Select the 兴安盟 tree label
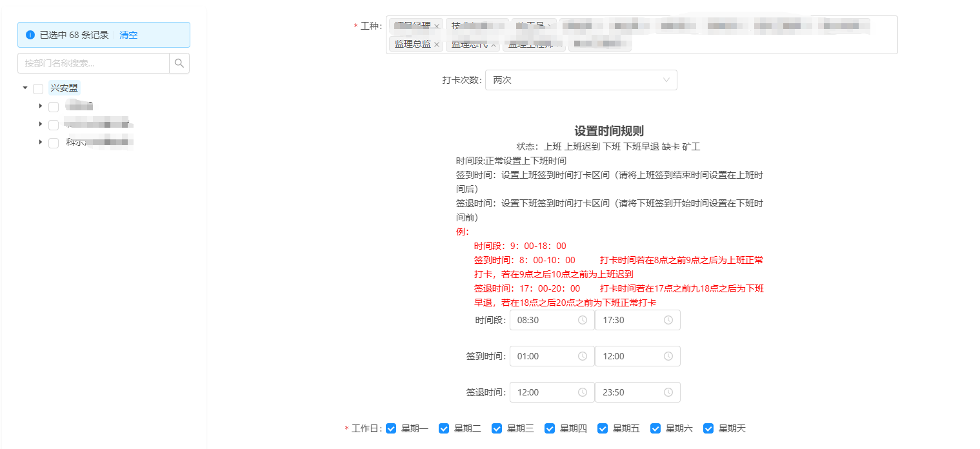 pos(64,88)
